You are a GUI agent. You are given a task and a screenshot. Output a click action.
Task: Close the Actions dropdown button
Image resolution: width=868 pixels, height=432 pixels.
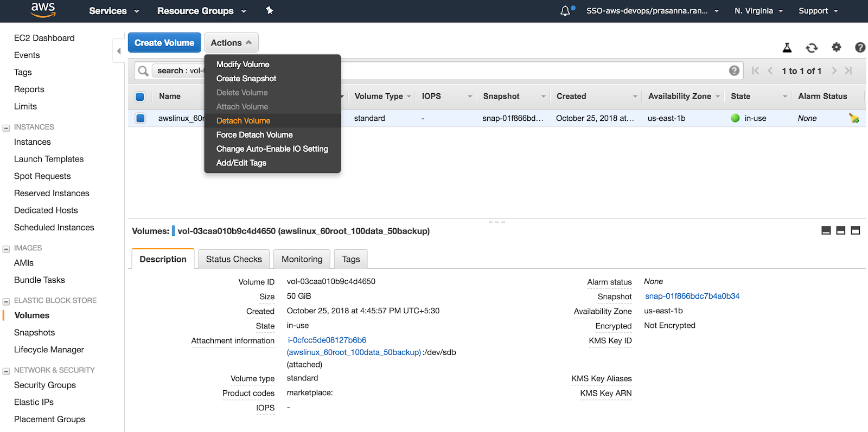click(x=231, y=43)
